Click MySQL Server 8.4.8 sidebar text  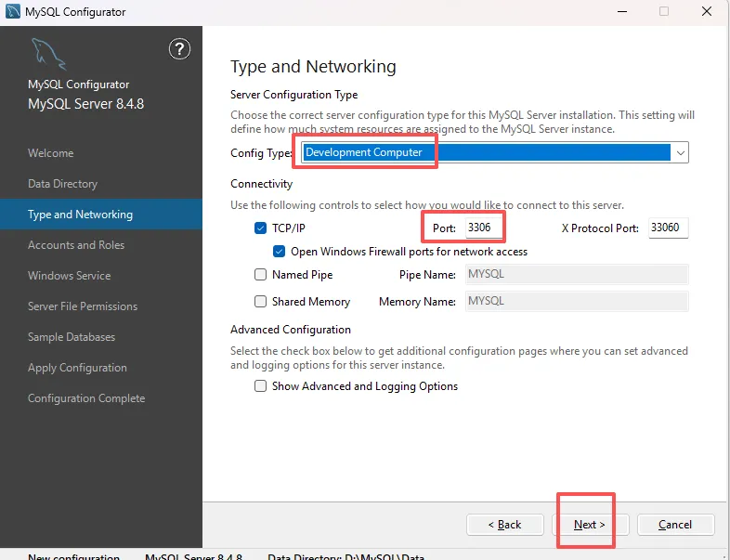point(85,104)
